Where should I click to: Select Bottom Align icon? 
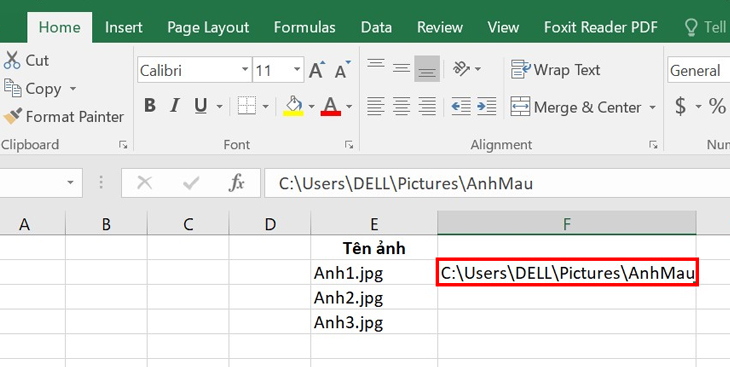(x=427, y=69)
